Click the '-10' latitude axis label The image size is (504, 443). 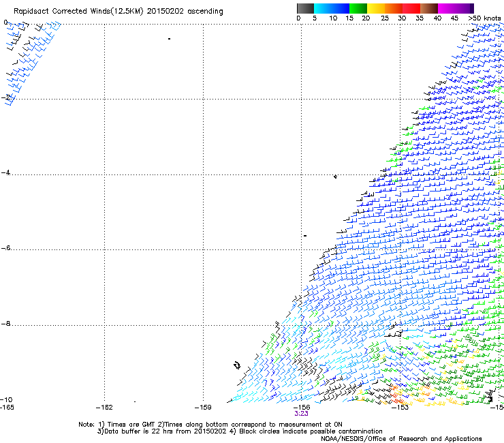(6, 399)
